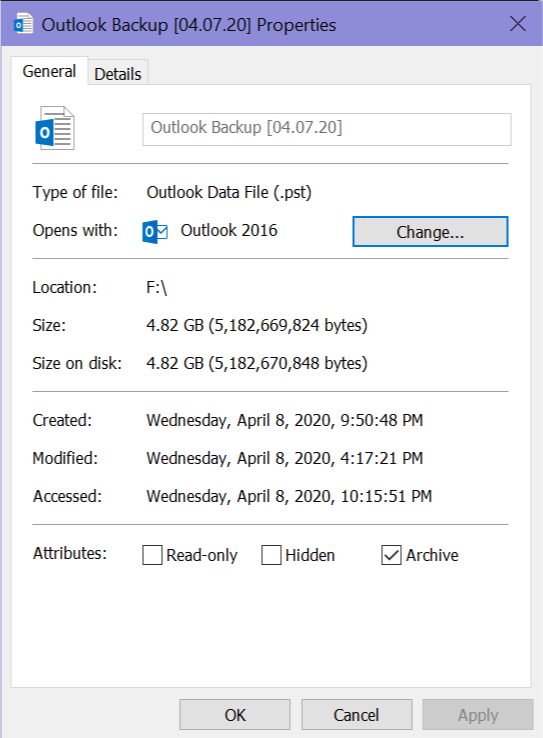Click the location value 'F:\'
Viewport: 543px width, 738px height.
point(157,287)
